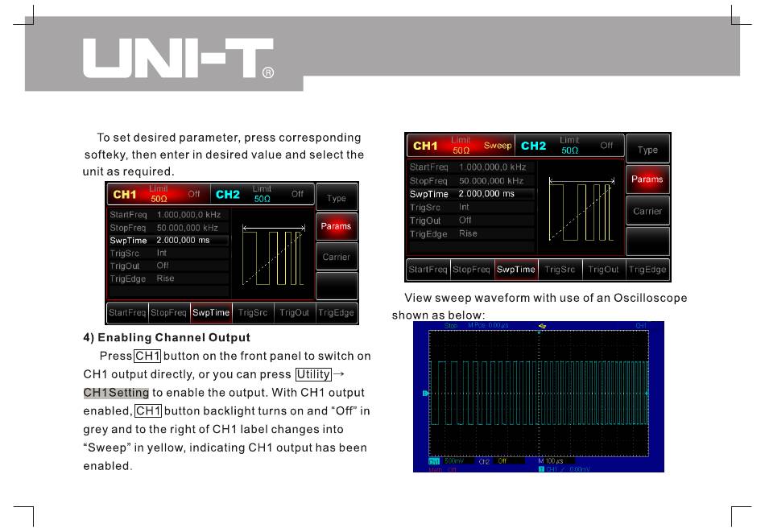This screenshot has height=532, width=765.
Task: Click the TrigEdge Rise row on the CH1-Sweep screen
Action: tap(471, 233)
